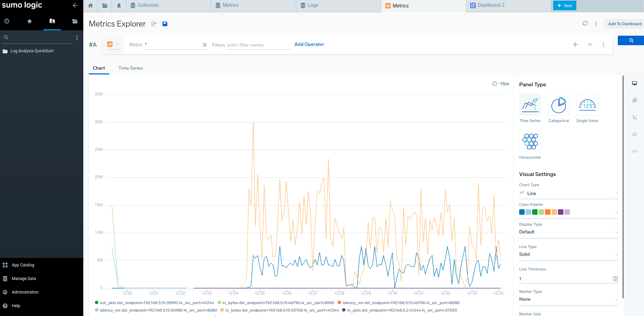Screen dimensions: 644x316
Task: Open the Display Type Default dropdown
Action: coord(569,232)
